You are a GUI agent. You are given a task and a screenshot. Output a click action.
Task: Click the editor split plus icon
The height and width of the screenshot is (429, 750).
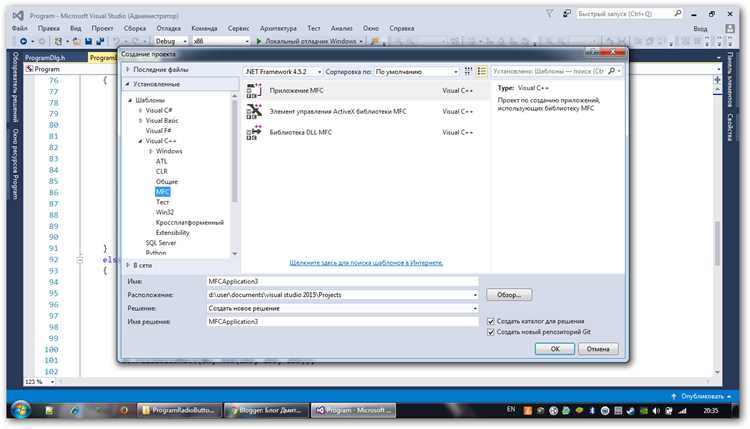point(717,80)
